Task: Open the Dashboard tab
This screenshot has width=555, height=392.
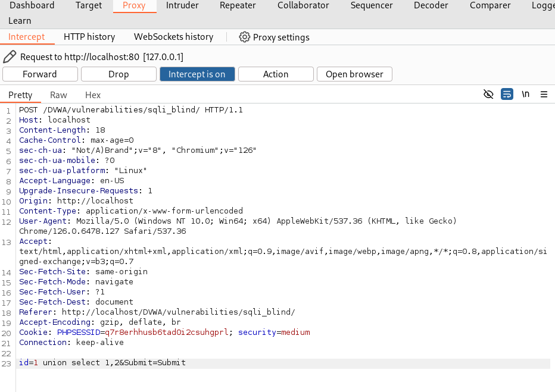Action: pyautogui.click(x=32, y=5)
